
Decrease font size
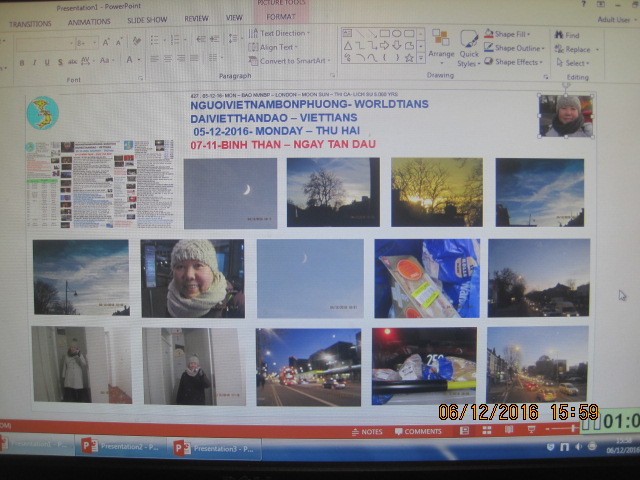click(119, 42)
